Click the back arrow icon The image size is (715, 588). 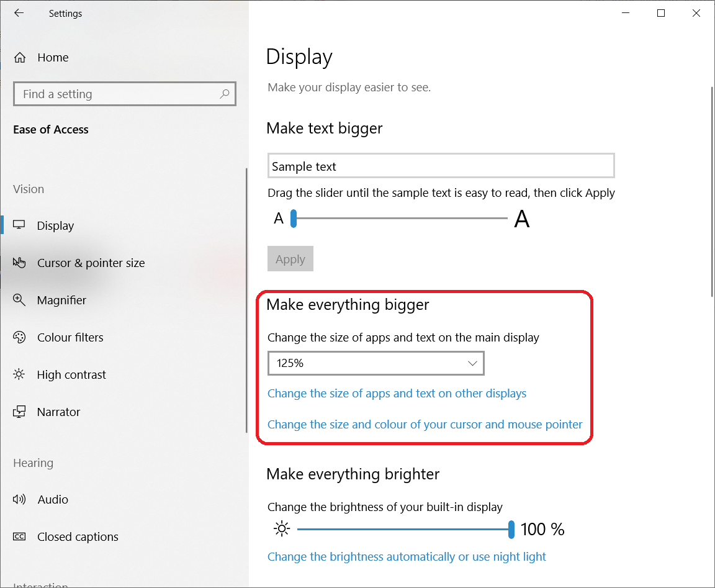pos(19,13)
